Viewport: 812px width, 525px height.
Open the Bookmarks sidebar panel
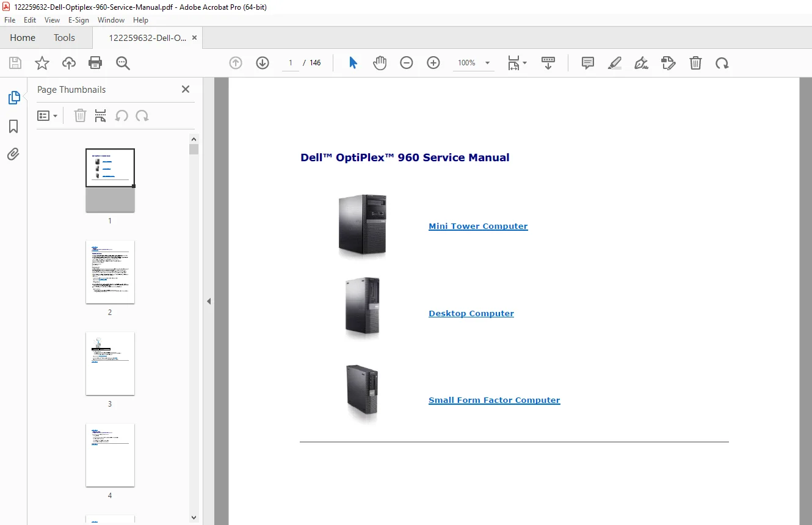click(13, 126)
